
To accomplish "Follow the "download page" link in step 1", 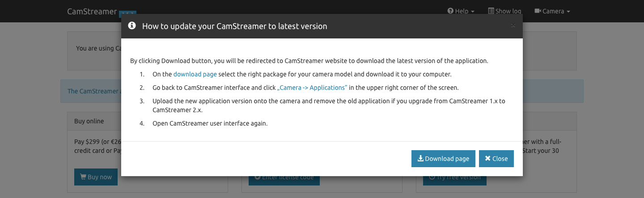I will [x=195, y=74].
